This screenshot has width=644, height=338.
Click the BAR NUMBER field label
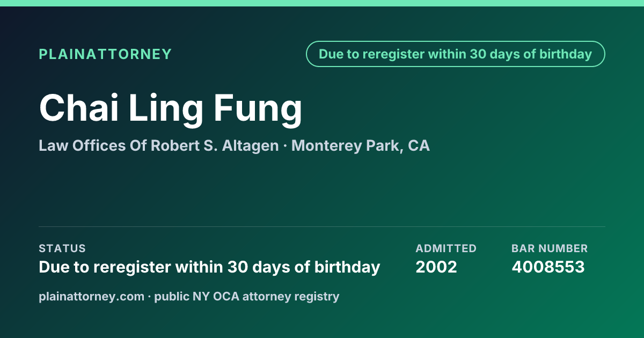550,248
